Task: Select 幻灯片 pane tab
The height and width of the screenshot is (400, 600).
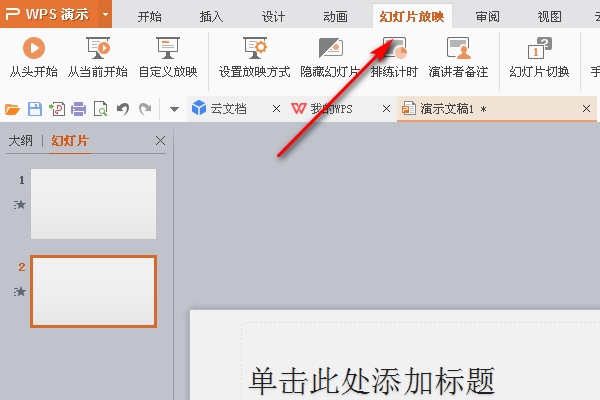Action: click(x=70, y=141)
